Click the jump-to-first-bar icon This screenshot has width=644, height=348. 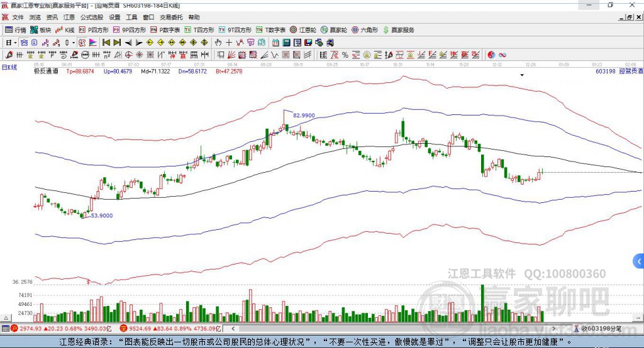[106, 43]
